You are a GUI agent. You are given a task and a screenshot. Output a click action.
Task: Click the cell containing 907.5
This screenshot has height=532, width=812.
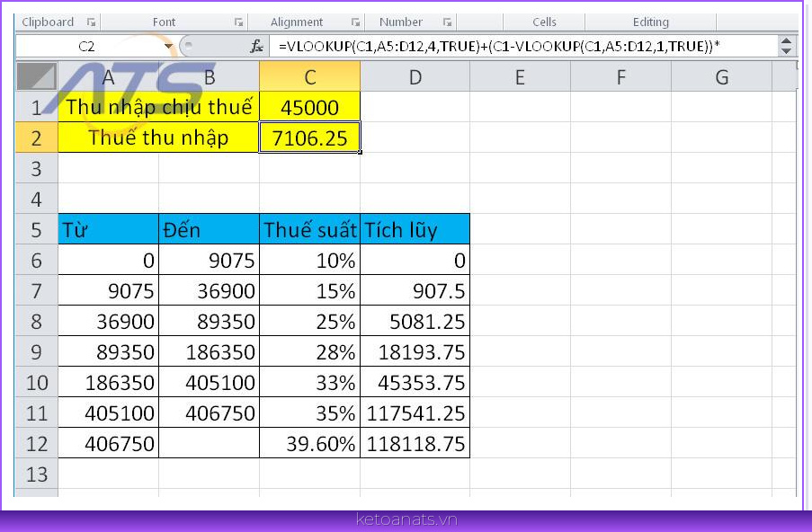coord(415,290)
